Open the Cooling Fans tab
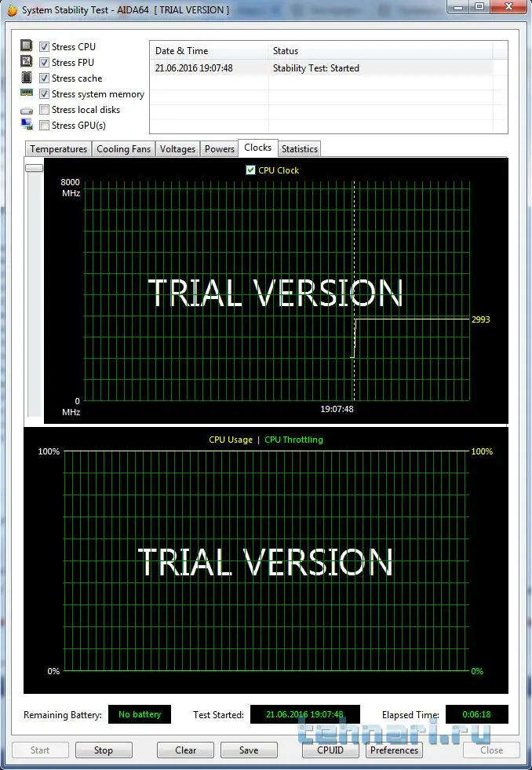This screenshot has height=770, width=532. (123, 149)
